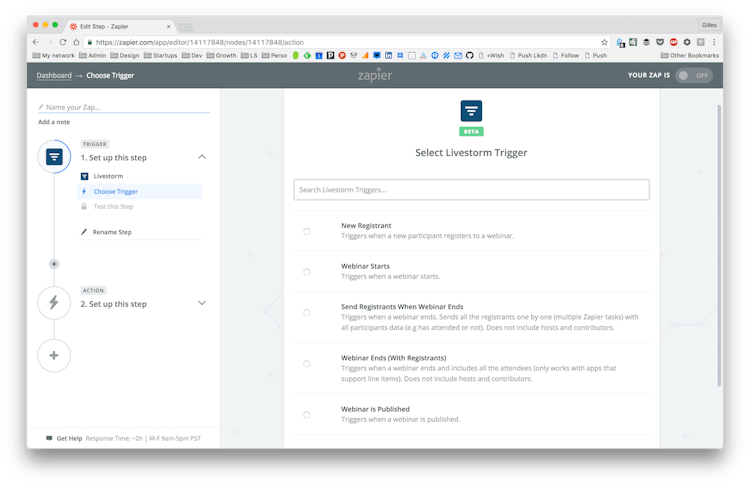Viewport: 750px width, 487px height.
Task: Click the page vertical scrollbar
Action: 719,245
